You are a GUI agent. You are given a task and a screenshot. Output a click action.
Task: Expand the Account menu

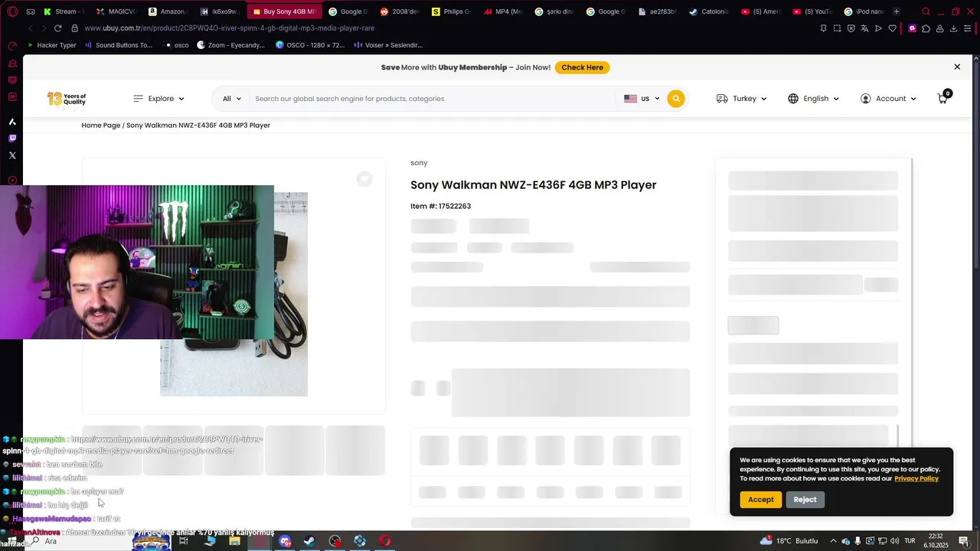[888, 99]
